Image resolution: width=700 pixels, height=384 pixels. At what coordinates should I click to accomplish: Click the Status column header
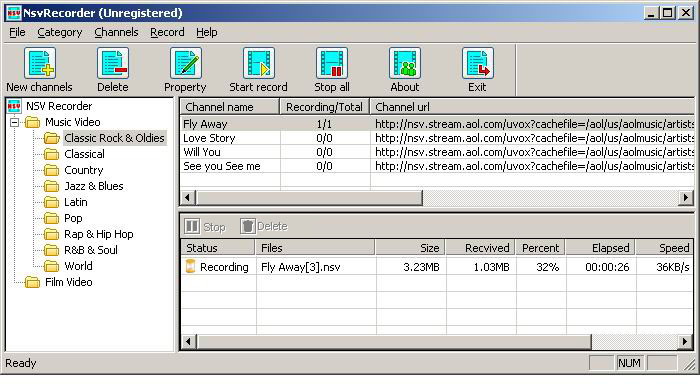[x=218, y=248]
